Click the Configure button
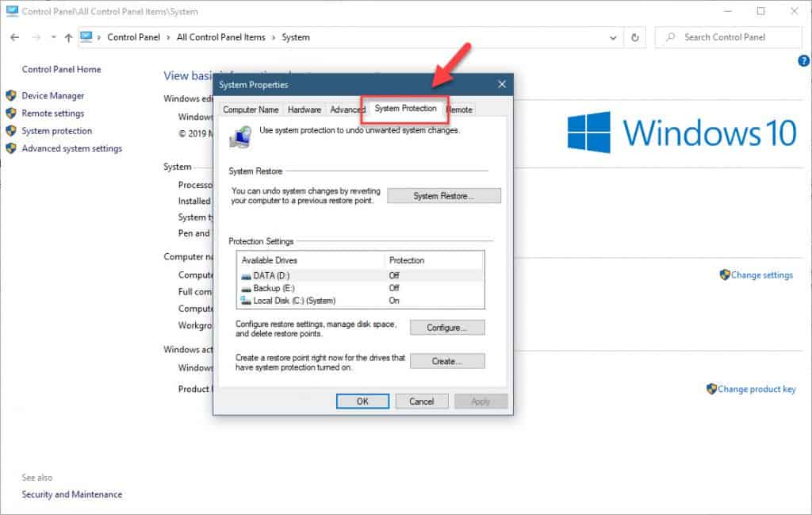The height and width of the screenshot is (515, 812). [x=446, y=327]
